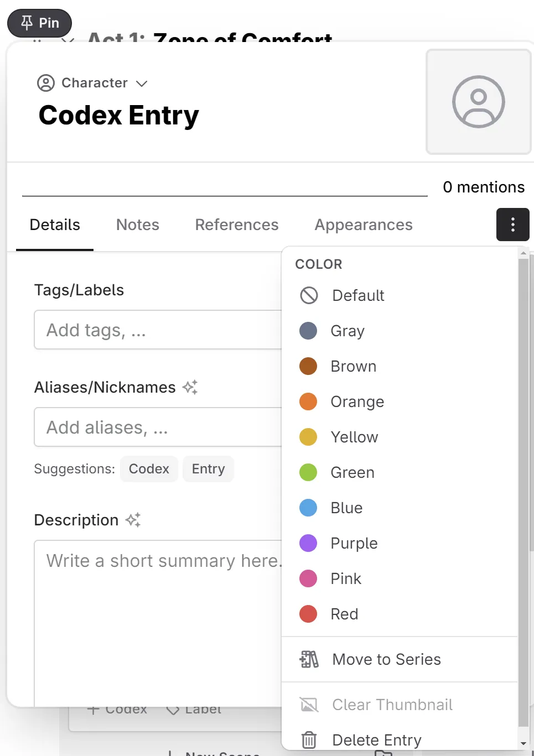Click the Delete Entry trash icon
Screen dimensions: 534x756
[x=308, y=739]
